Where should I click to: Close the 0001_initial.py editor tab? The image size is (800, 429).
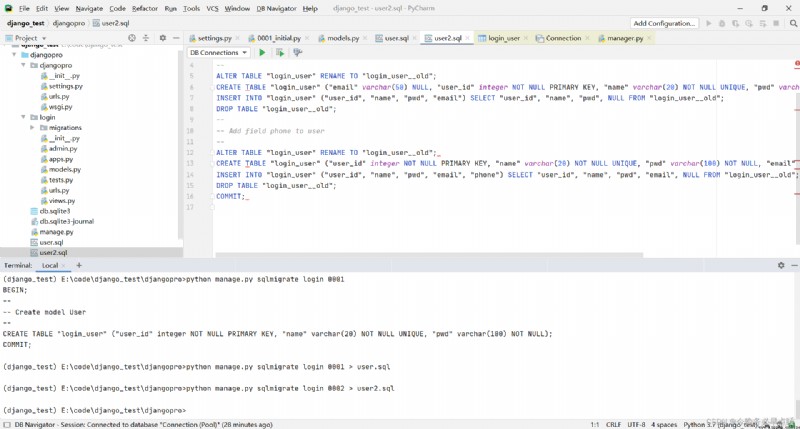coord(307,38)
